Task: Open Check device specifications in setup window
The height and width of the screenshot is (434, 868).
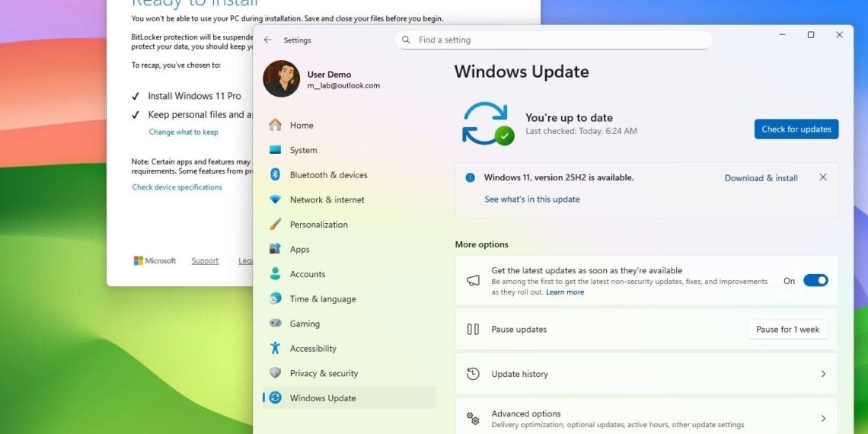Action: coord(177,187)
